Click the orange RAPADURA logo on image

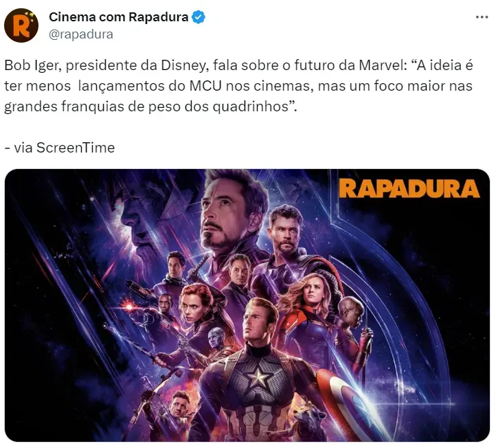click(409, 188)
